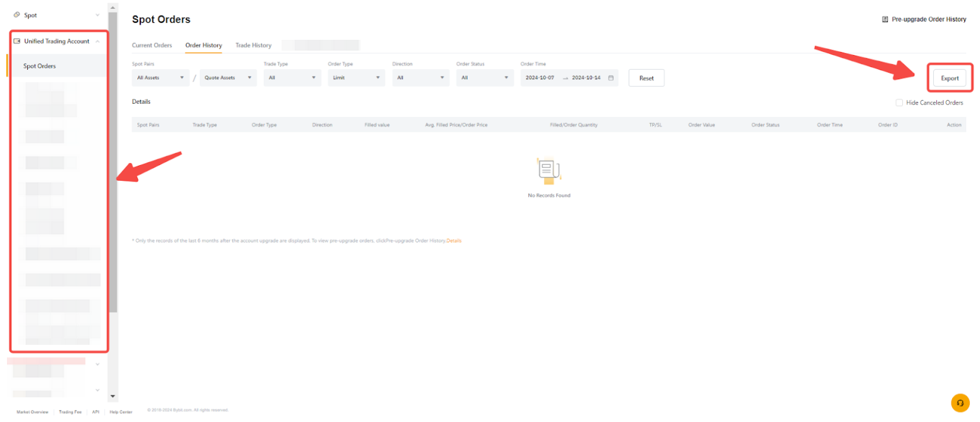This screenshot has width=980, height=422.
Task: Open the Quote Assets dropdown
Action: 228,78
